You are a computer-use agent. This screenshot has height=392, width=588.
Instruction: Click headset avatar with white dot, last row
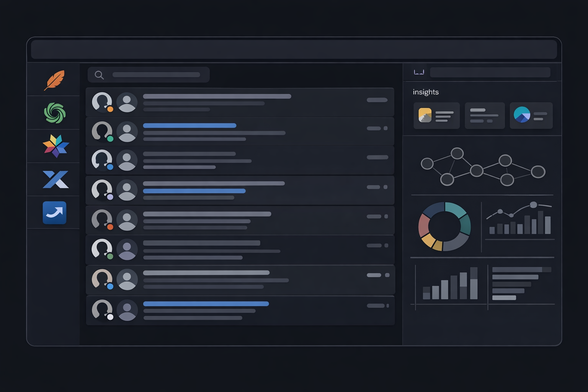pyautogui.click(x=102, y=310)
